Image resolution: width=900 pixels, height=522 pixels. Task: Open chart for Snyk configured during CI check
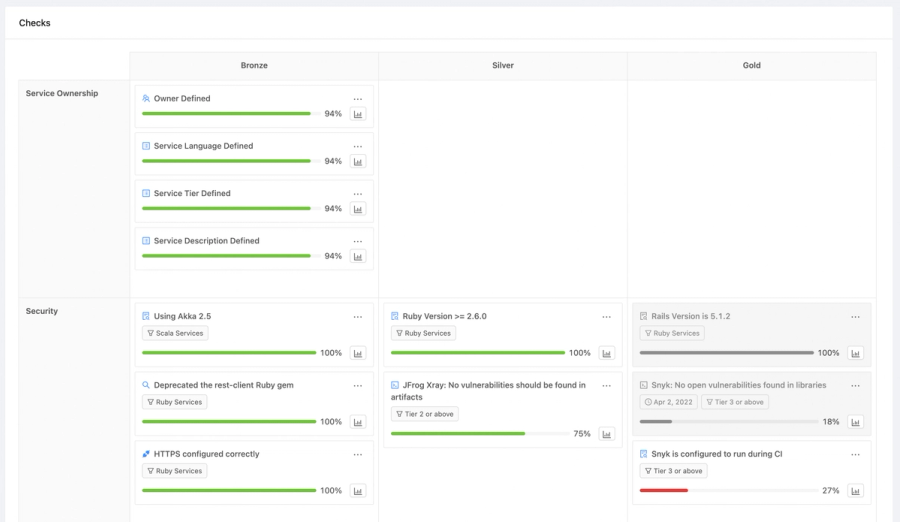tap(855, 491)
